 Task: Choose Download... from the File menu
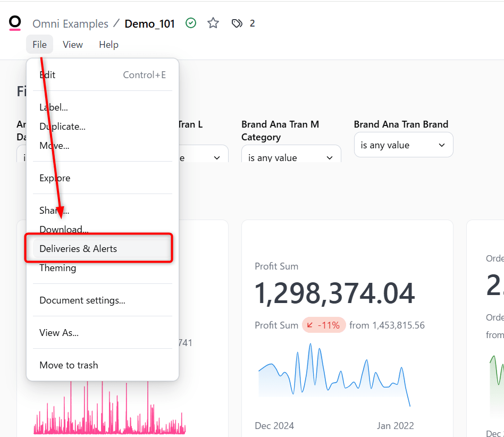pyautogui.click(x=103, y=230)
